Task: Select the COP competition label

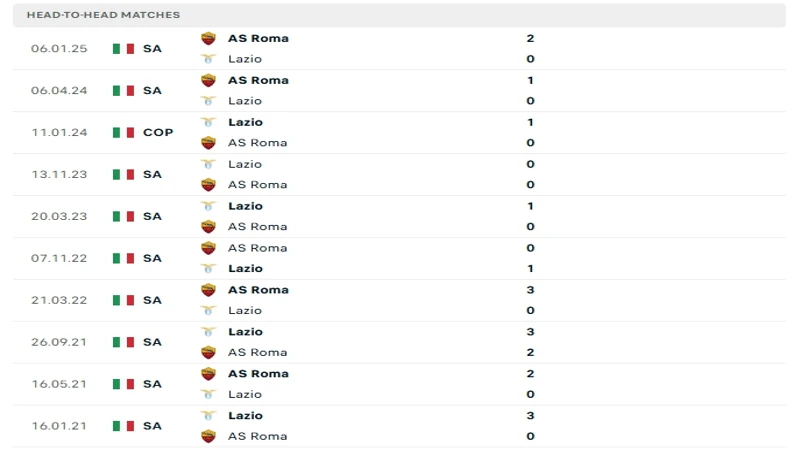Action: click(x=158, y=132)
